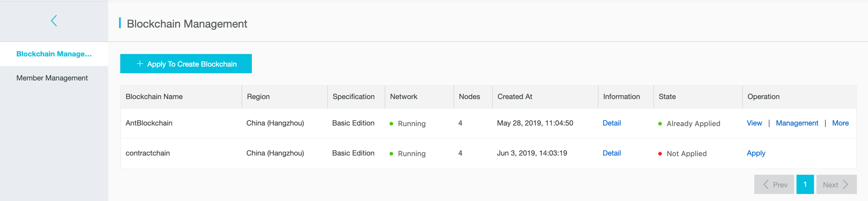This screenshot has height=201, width=868.
Task: Click plus icon on Apply To Create Blockchain
Action: [x=140, y=64]
